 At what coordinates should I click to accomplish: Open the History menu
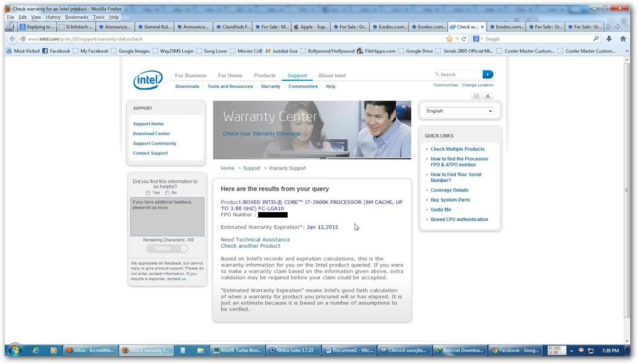[x=53, y=17]
